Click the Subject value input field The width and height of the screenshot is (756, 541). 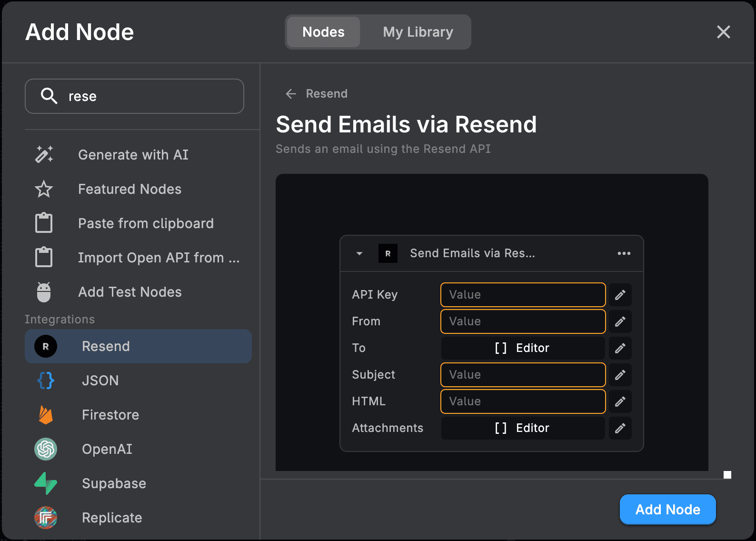click(x=523, y=375)
